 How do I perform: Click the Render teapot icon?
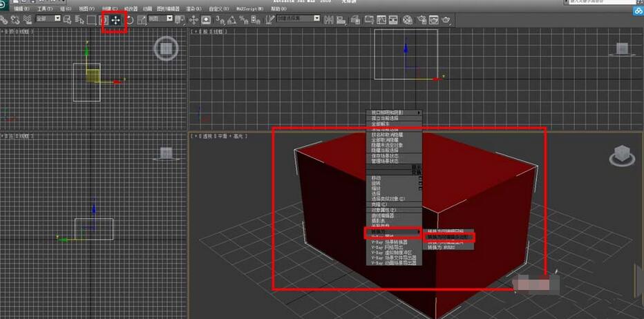click(447, 20)
